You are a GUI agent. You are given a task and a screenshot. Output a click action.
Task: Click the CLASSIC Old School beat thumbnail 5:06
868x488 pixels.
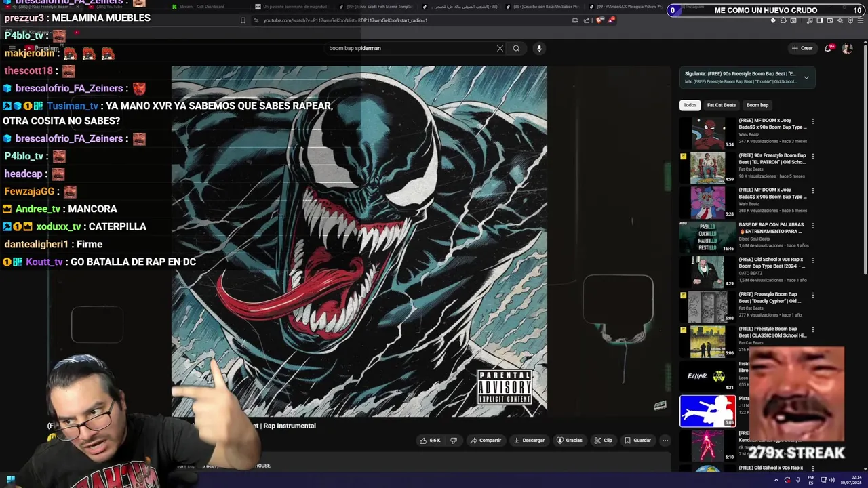click(x=707, y=342)
